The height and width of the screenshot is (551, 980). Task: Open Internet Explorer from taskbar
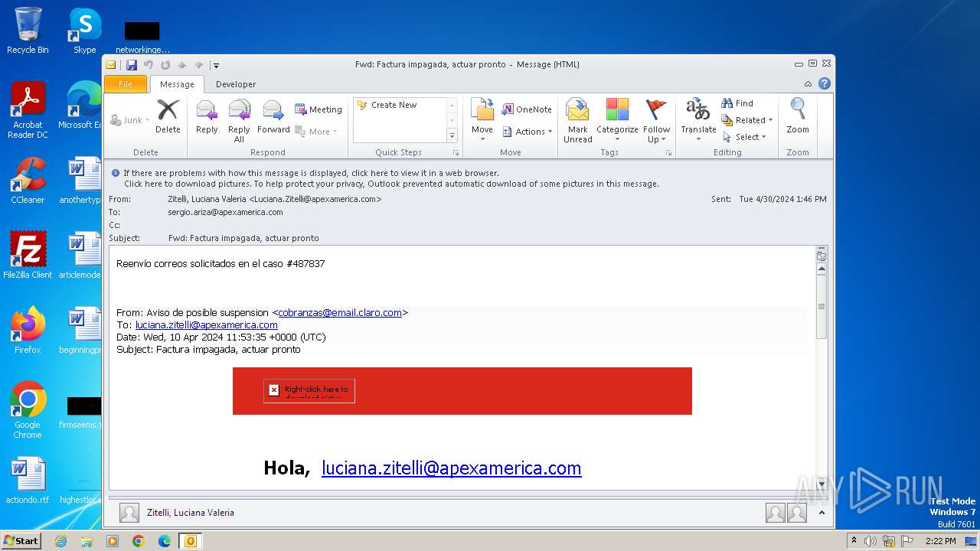tap(60, 541)
